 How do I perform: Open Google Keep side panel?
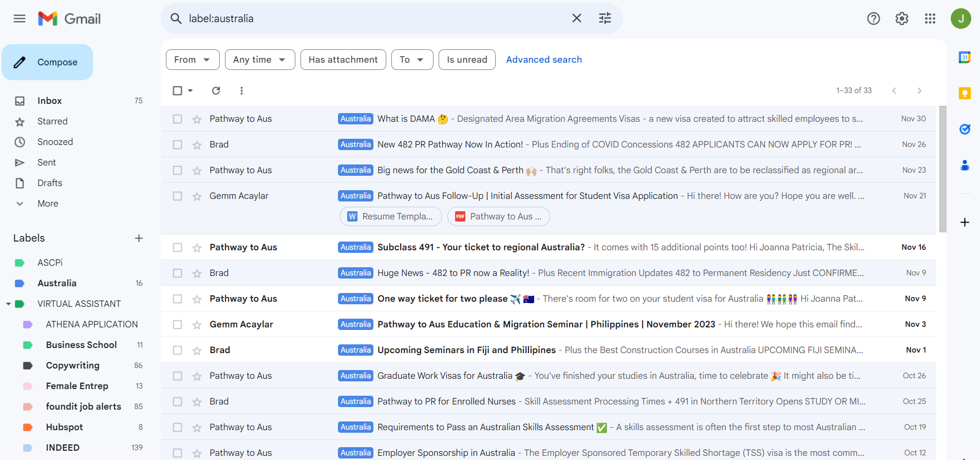[x=965, y=93]
